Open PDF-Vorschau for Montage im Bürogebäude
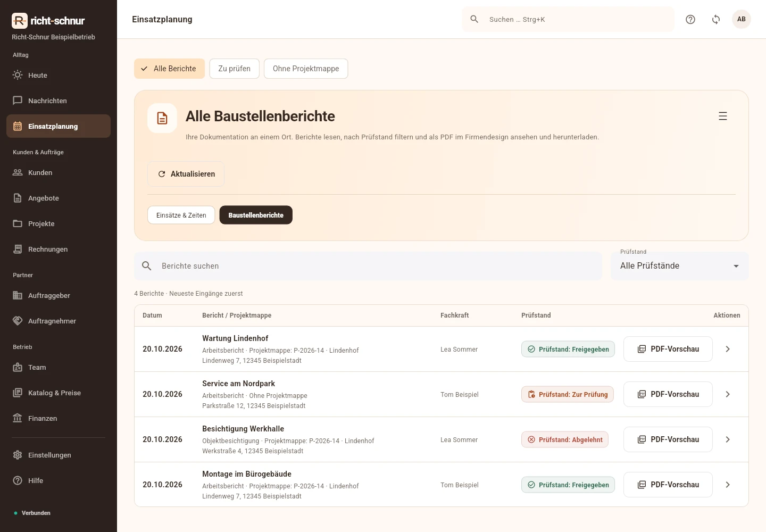 click(x=668, y=485)
